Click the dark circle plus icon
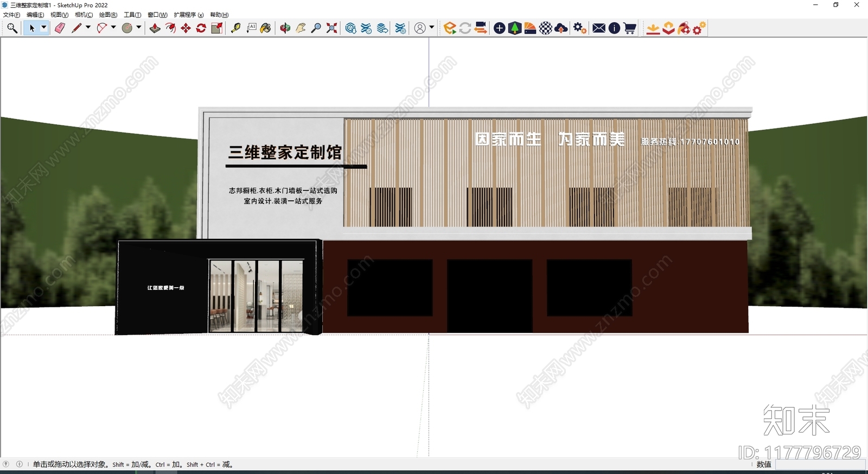Screen dimensions: 868x474 (500, 28)
